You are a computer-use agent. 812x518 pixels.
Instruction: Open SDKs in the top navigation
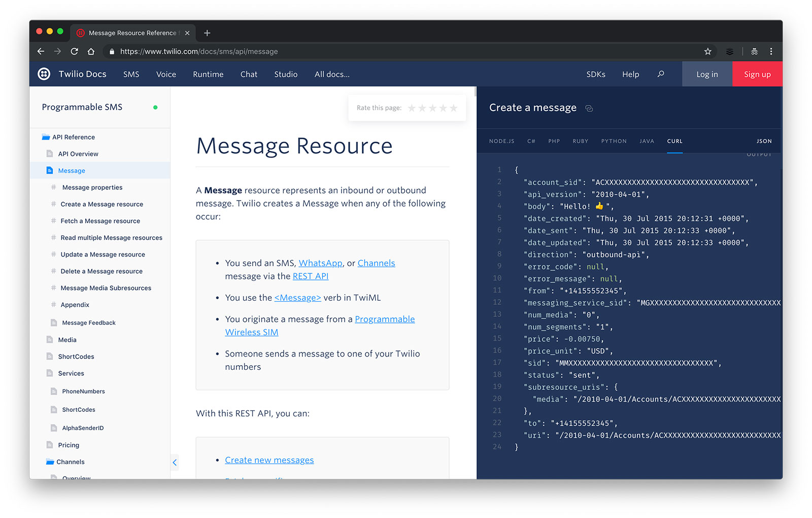tap(596, 74)
